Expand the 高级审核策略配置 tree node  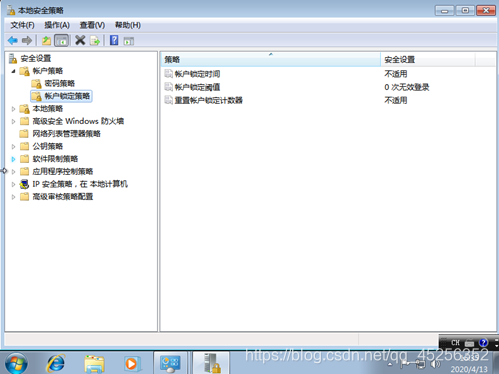[13, 197]
